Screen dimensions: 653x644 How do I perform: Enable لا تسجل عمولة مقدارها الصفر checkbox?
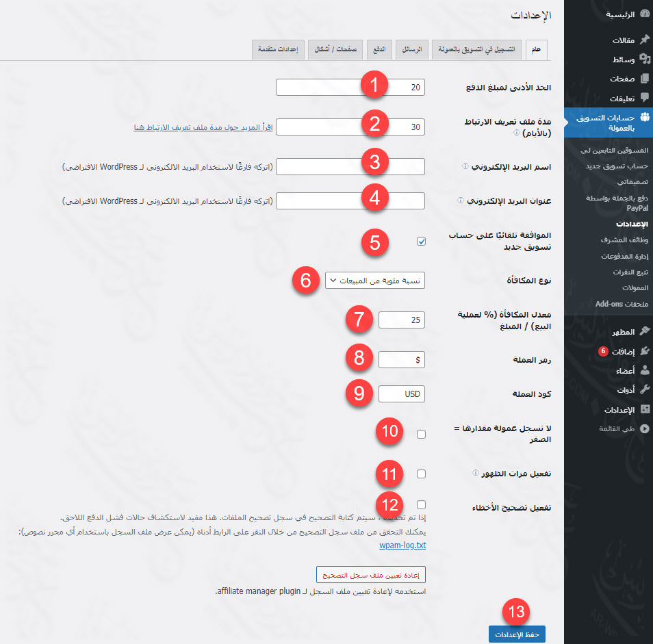point(421,434)
